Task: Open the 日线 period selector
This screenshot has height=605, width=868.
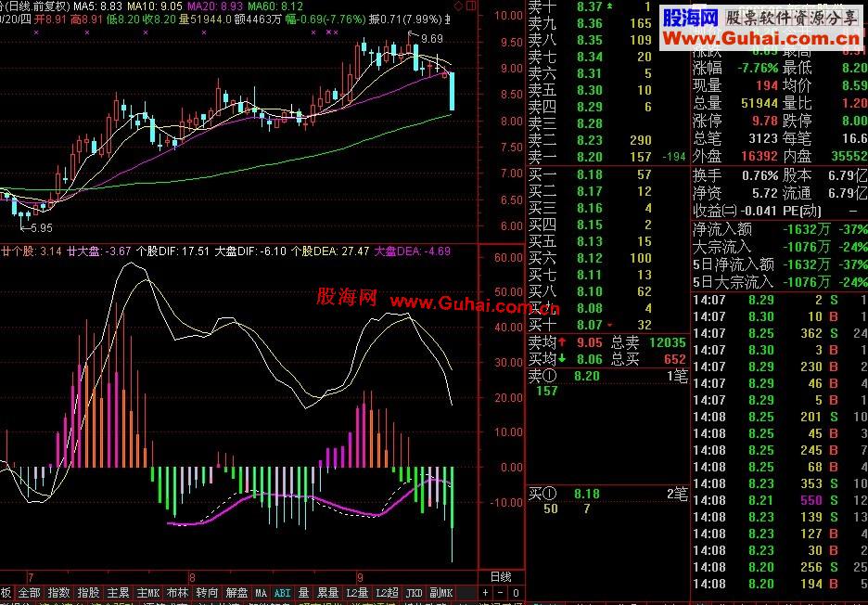Action: 501,577
